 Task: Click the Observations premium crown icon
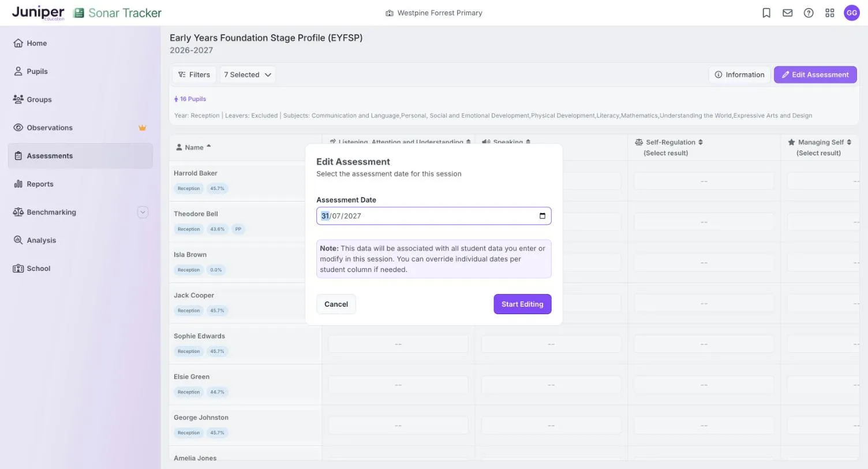pyautogui.click(x=143, y=128)
